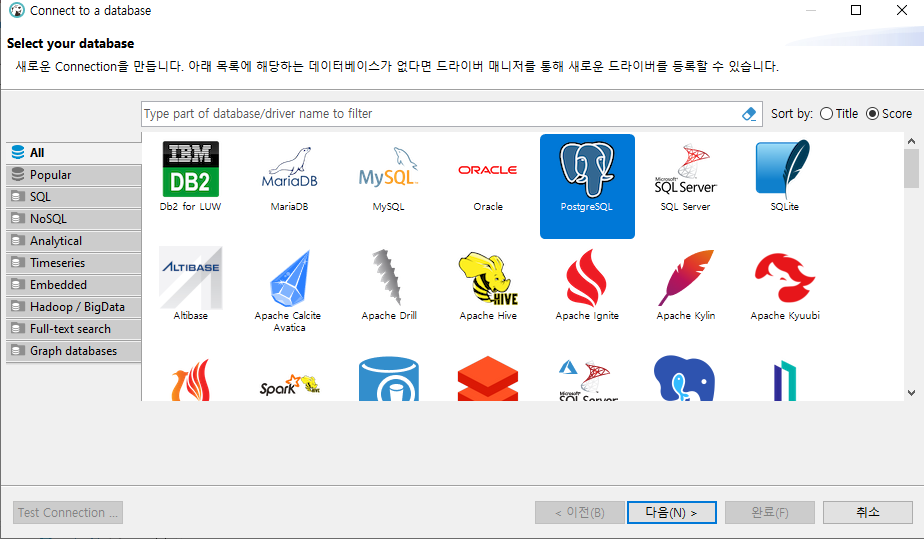Image resolution: width=924 pixels, height=539 pixels.
Task: Select the SQLite feather icon
Action: pyautogui.click(x=784, y=168)
